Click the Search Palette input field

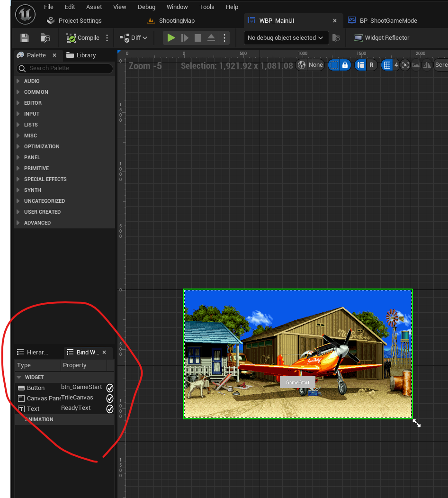coord(65,68)
